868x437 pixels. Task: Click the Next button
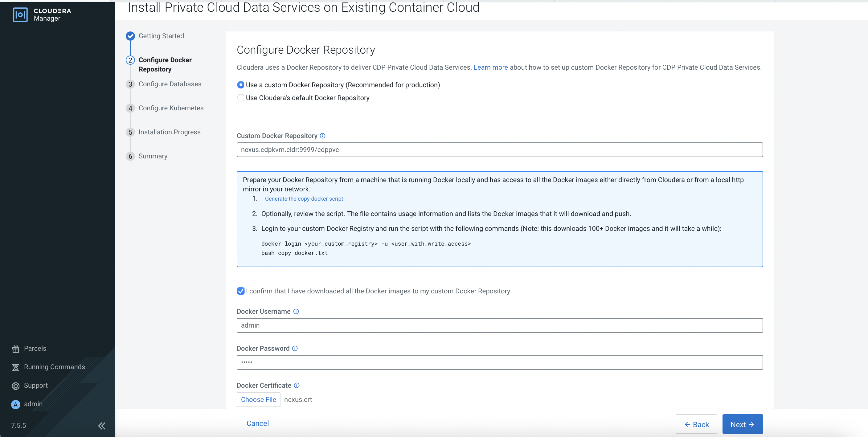click(742, 424)
